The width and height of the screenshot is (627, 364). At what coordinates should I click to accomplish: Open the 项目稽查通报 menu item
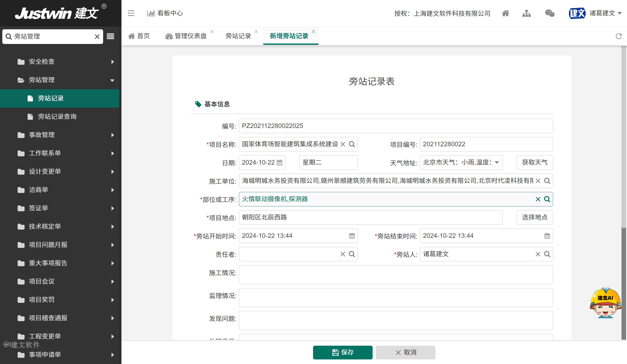(x=60, y=318)
